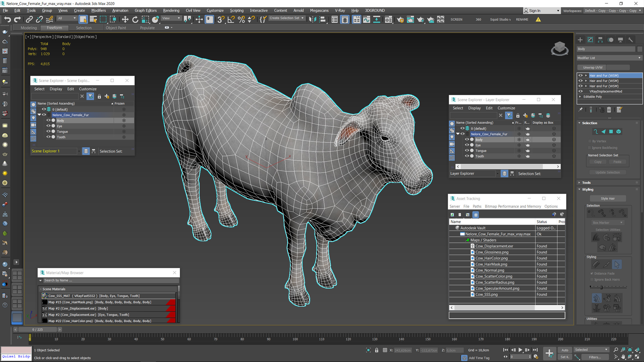Hide the Body object in Layer Explorer
This screenshot has height=362, width=644.
[x=467, y=139]
